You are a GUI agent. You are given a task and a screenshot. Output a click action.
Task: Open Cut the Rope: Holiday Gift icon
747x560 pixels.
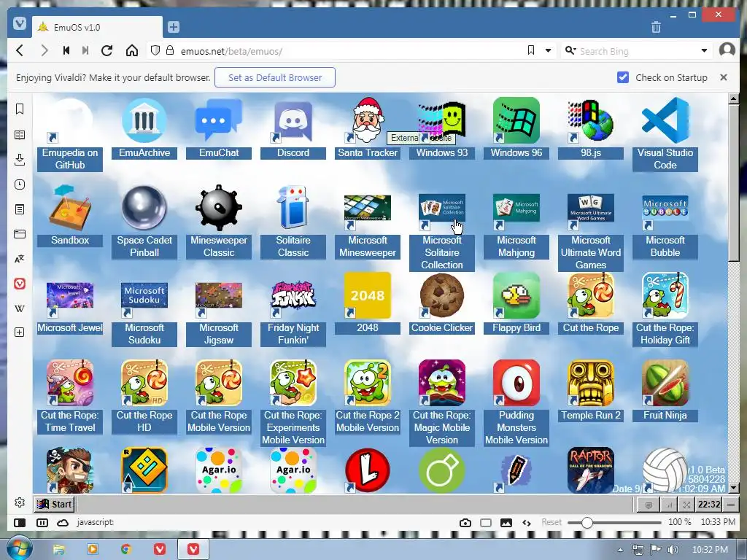tap(665, 296)
